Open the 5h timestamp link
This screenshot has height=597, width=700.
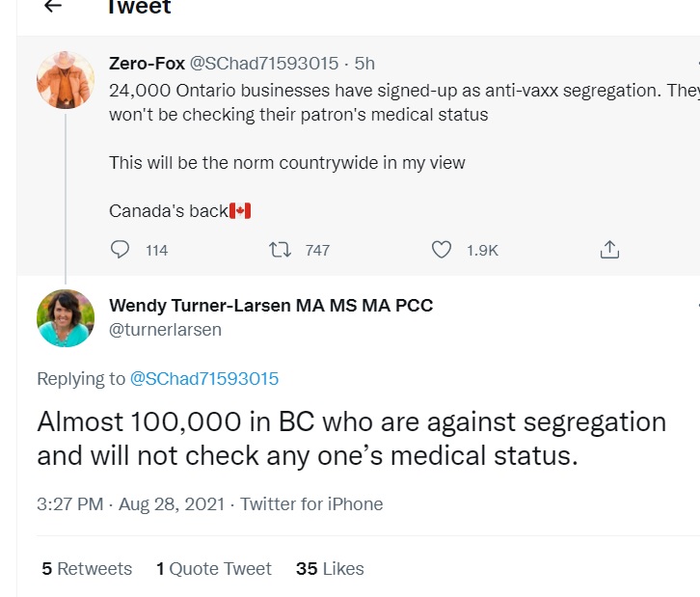(x=364, y=64)
